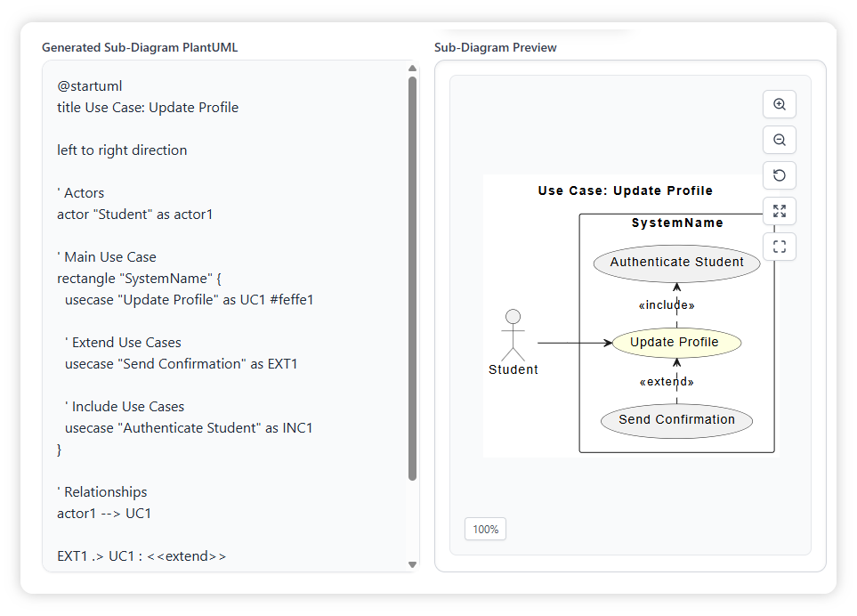
Task: Place cursor on 'left to right direction' line
Action: click(122, 150)
